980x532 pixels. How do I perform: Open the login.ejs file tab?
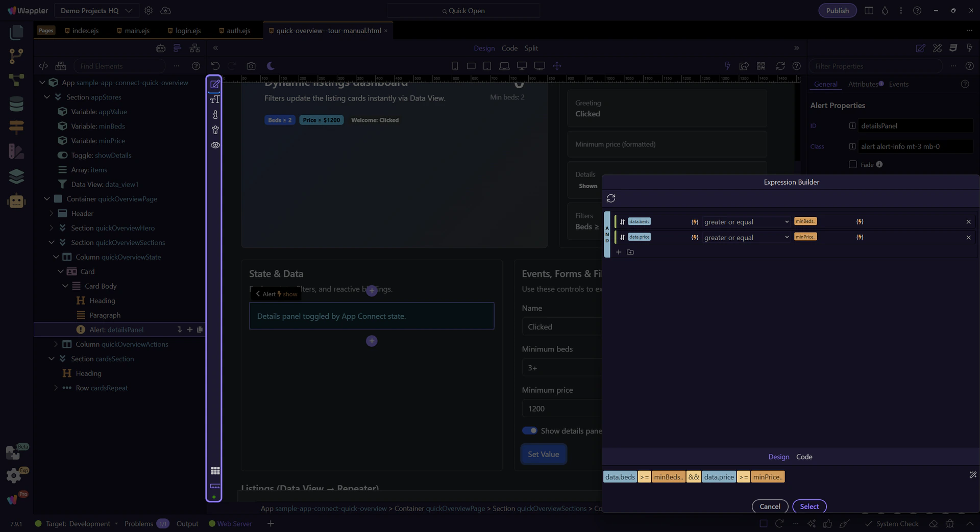[187, 31]
